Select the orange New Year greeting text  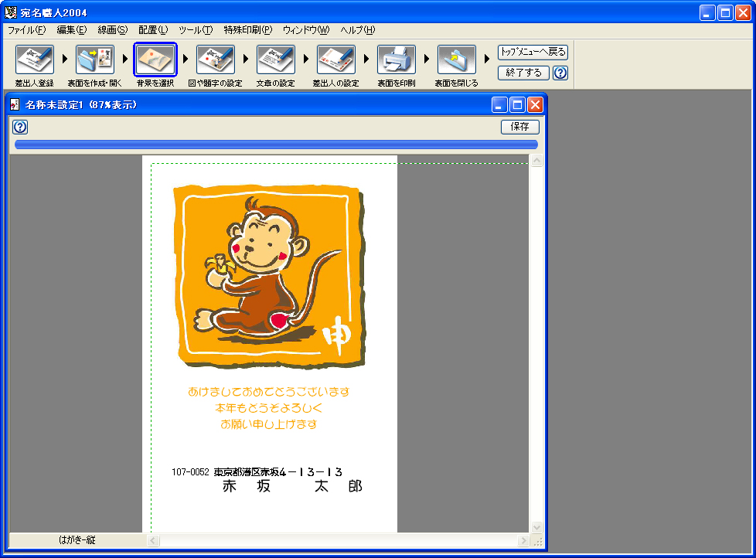click(x=269, y=408)
